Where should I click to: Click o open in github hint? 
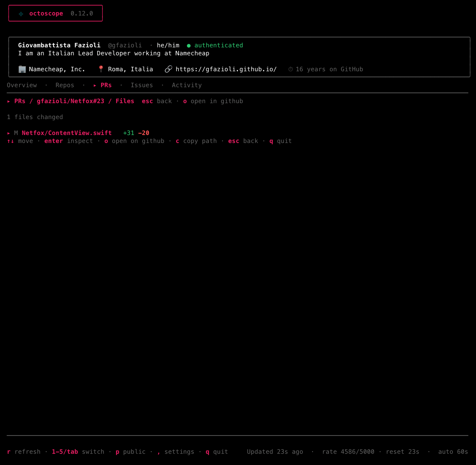click(213, 101)
